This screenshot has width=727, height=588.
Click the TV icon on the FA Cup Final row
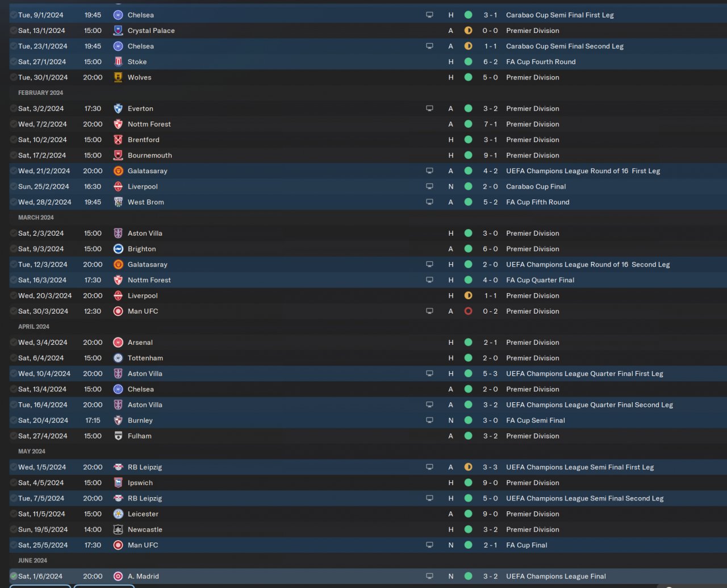coord(429,545)
